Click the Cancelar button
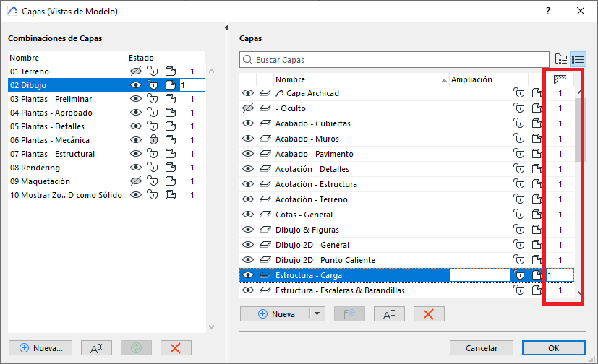The height and width of the screenshot is (364, 598). pos(476,347)
